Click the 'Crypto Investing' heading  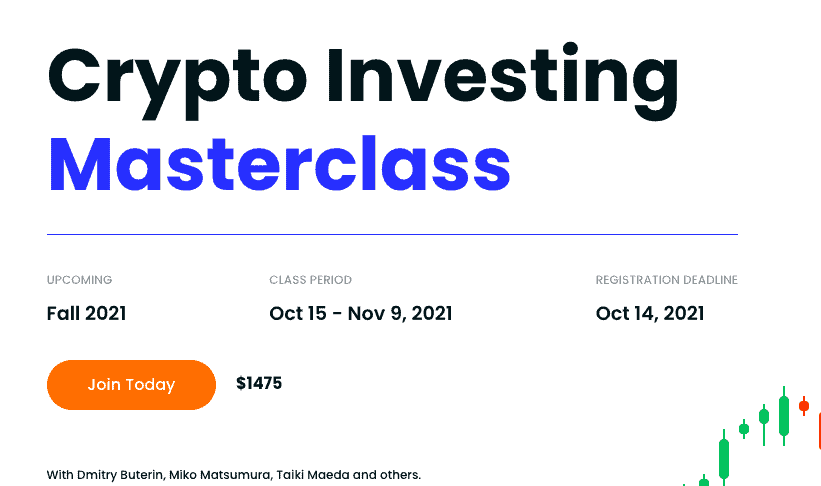click(363, 80)
